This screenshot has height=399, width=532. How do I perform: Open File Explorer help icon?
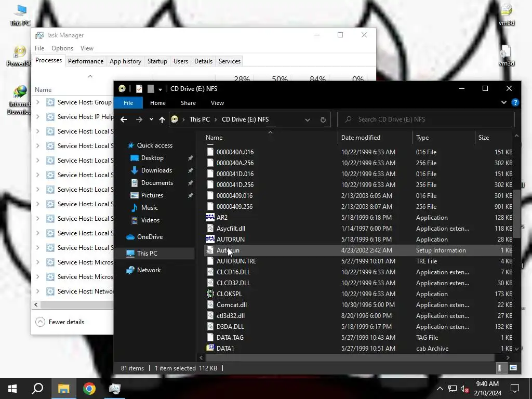coord(515,102)
